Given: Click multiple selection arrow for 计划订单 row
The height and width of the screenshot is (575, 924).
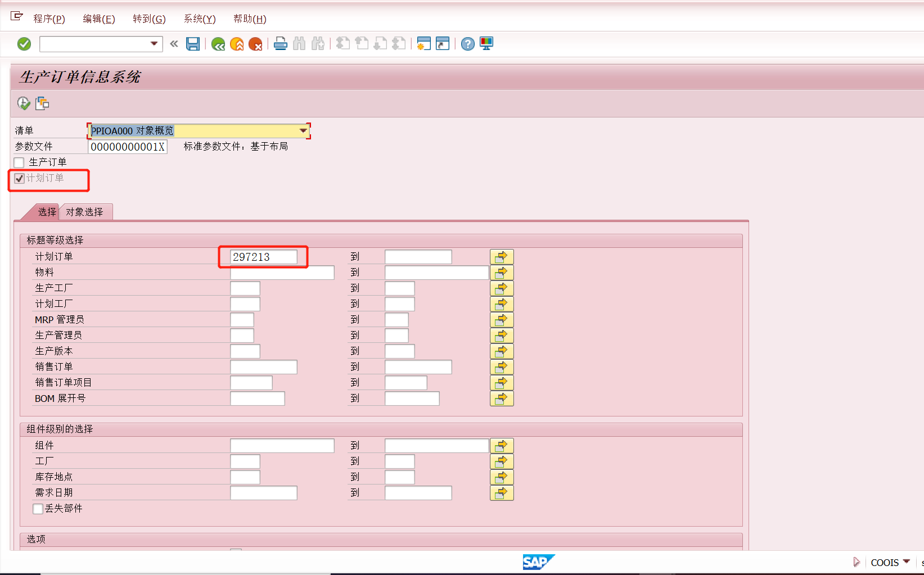Looking at the screenshot, I should [x=502, y=257].
